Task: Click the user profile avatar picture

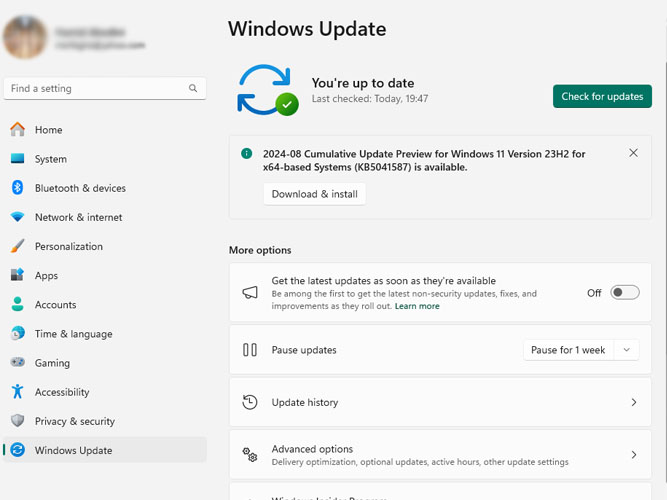Action: [25, 37]
